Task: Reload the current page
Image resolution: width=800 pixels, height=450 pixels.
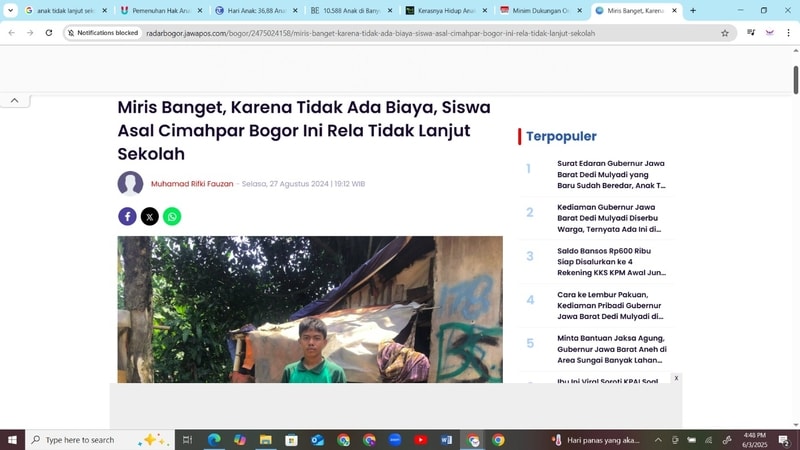Action: point(49,33)
